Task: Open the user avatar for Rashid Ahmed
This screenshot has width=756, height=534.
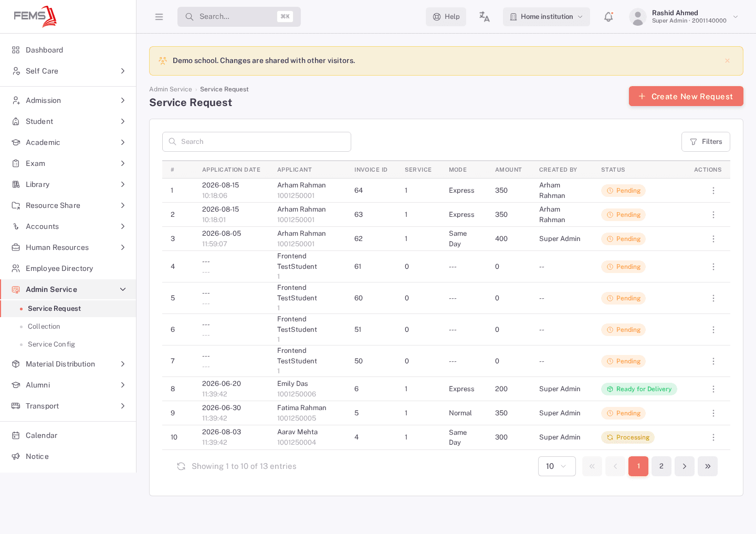Action: click(x=637, y=17)
